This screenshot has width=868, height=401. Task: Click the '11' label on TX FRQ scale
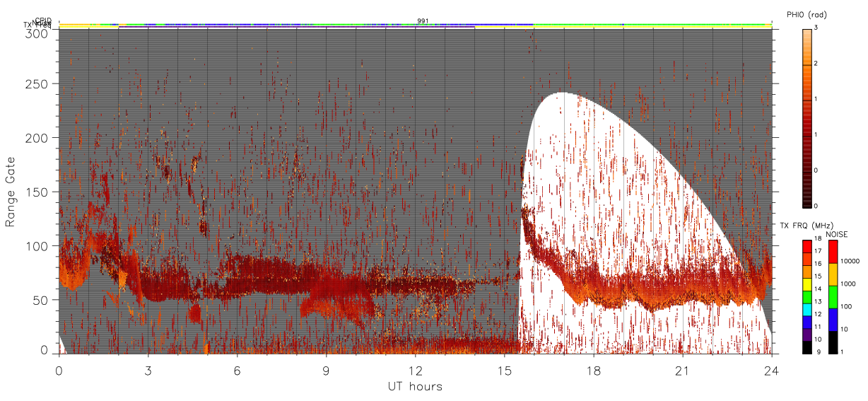pos(818,327)
